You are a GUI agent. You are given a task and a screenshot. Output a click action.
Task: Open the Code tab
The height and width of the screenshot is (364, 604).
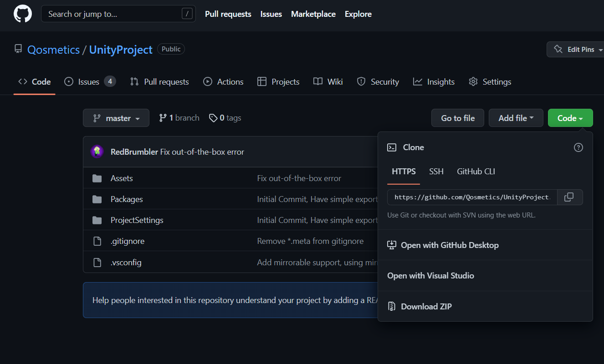35,82
